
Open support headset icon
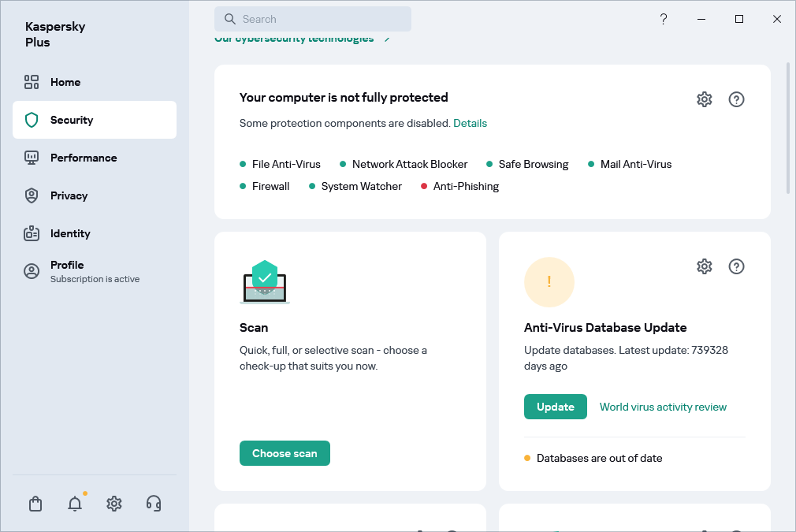(x=154, y=504)
